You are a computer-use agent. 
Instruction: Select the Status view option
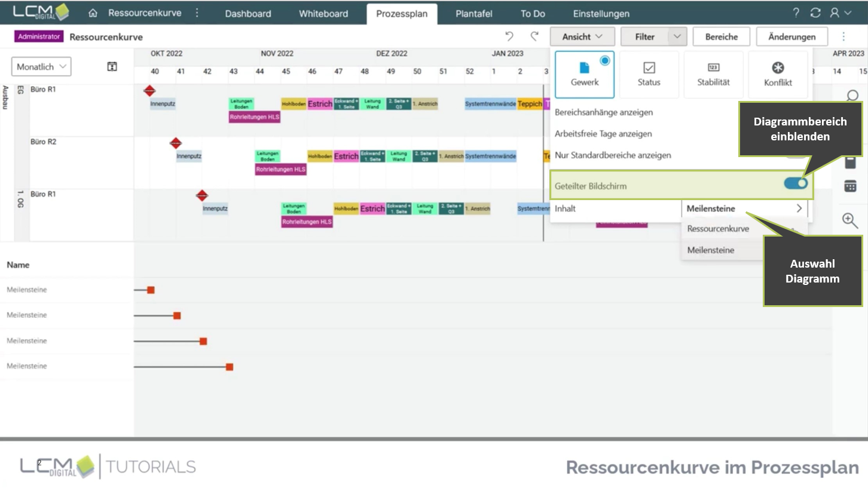[x=649, y=75]
